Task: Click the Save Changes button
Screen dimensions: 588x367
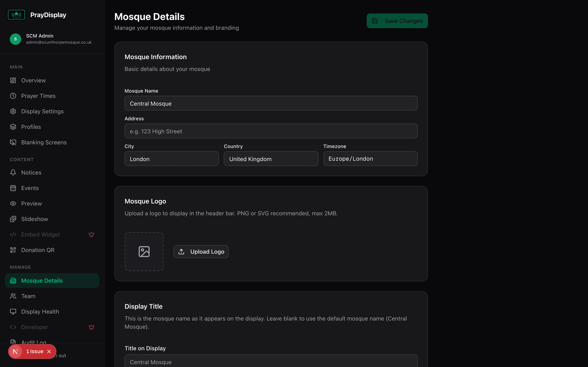Action: click(x=397, y=21)
